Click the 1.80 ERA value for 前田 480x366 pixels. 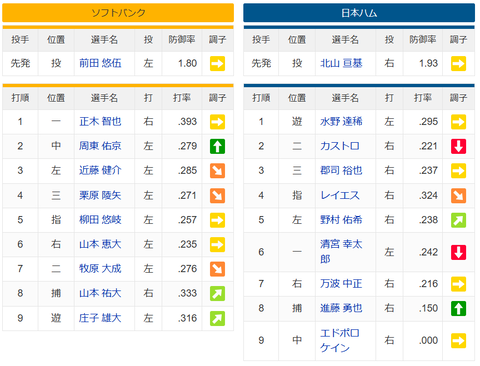187,63
